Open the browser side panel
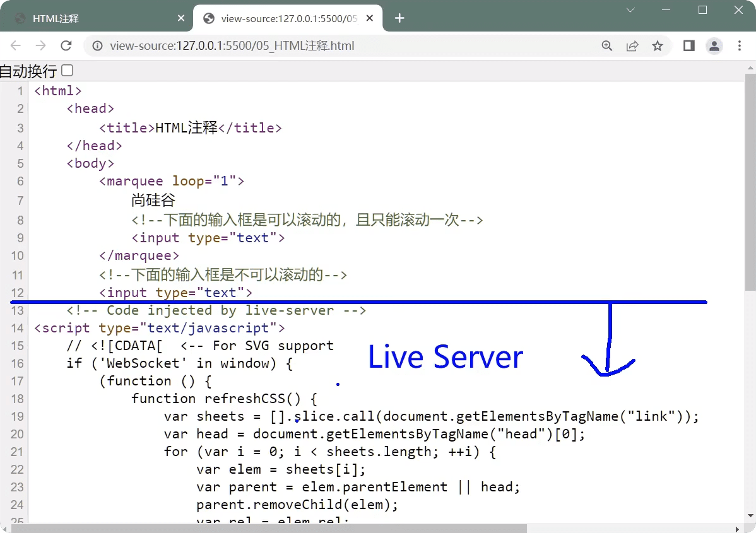Screen dimensions: 756x533 point(689,46)
